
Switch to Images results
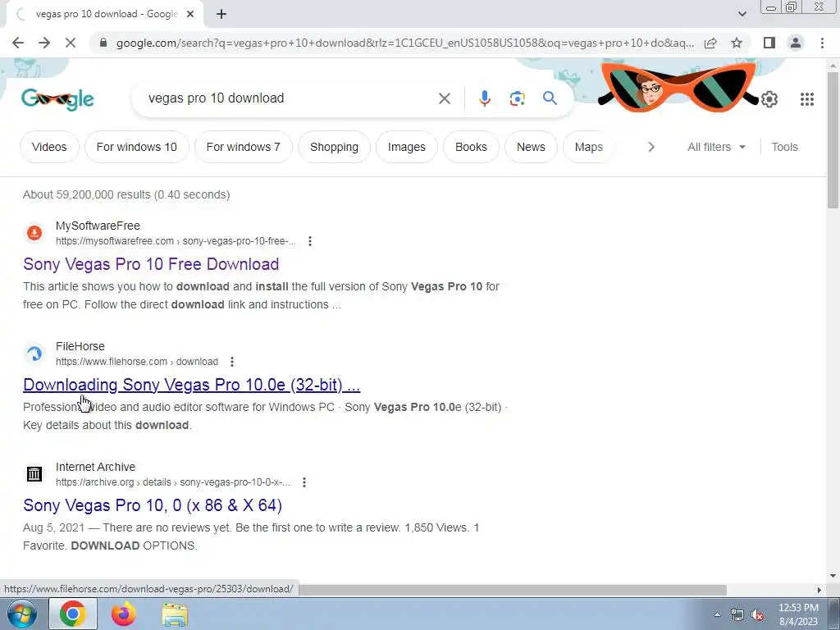point(407,147)
